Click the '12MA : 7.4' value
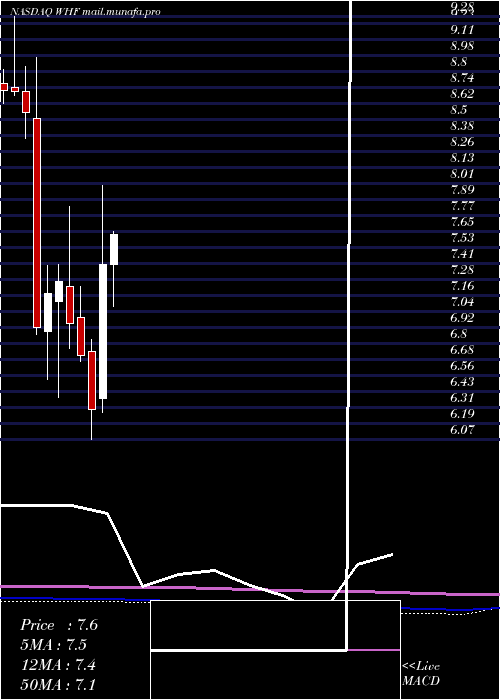 coord(59,665)
